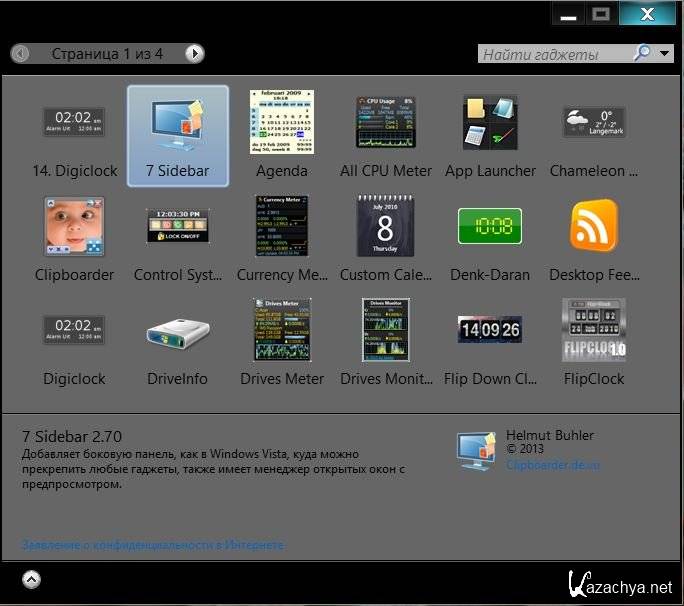Click the magnifier search button

pyautogui.click(x=642, y=54)
